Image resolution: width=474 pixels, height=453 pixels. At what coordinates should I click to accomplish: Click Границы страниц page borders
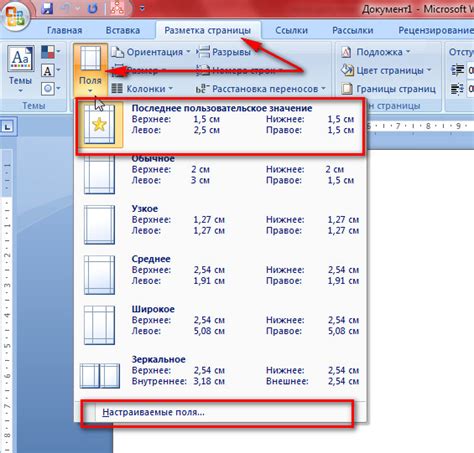[x=388, y=89]
